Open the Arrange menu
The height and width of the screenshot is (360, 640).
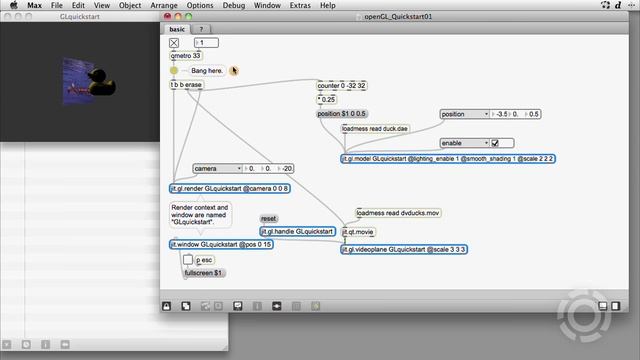[x=164, y=5]
